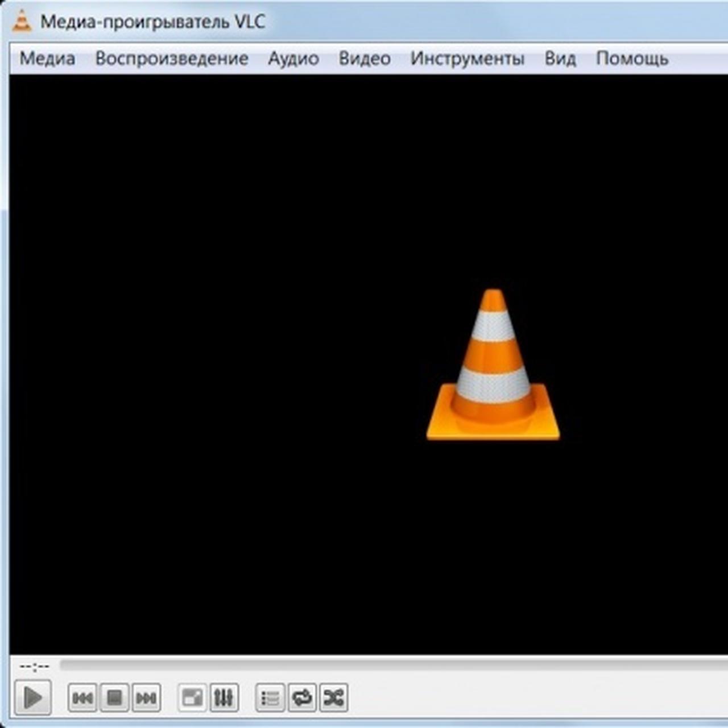Image resolution: width=728 pixels, height=728 pixels.
Task: Click the elapsed time display --:--
Action: (x=34, y=665)
